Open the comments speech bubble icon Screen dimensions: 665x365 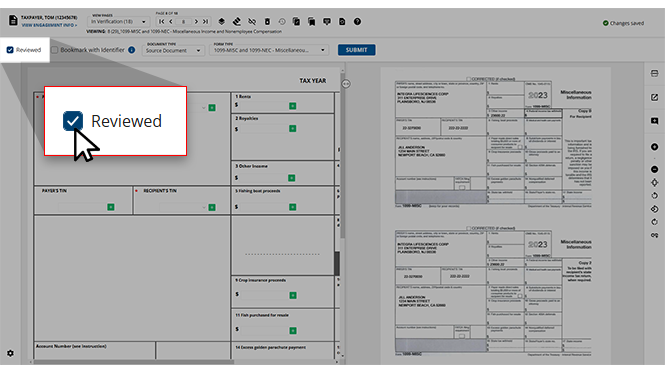[327, 22]
